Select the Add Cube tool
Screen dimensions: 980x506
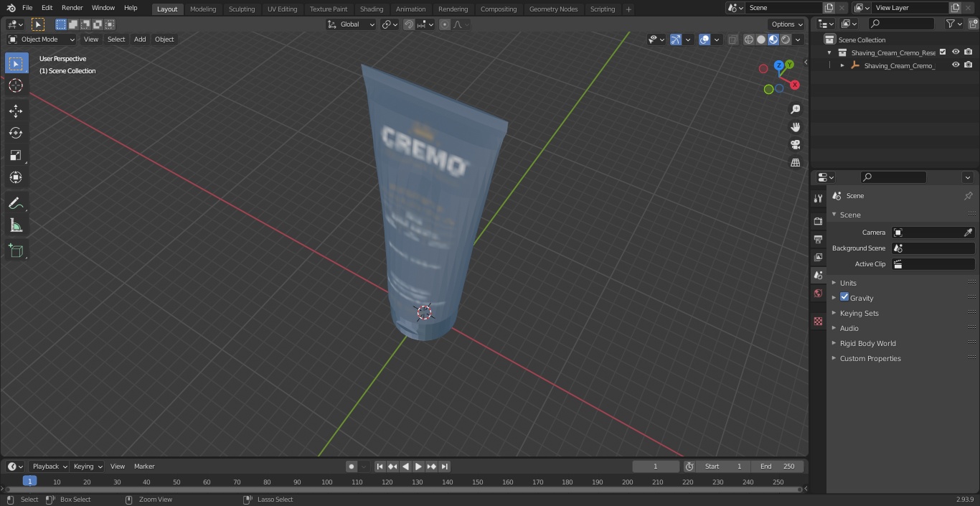coord(16,251)
